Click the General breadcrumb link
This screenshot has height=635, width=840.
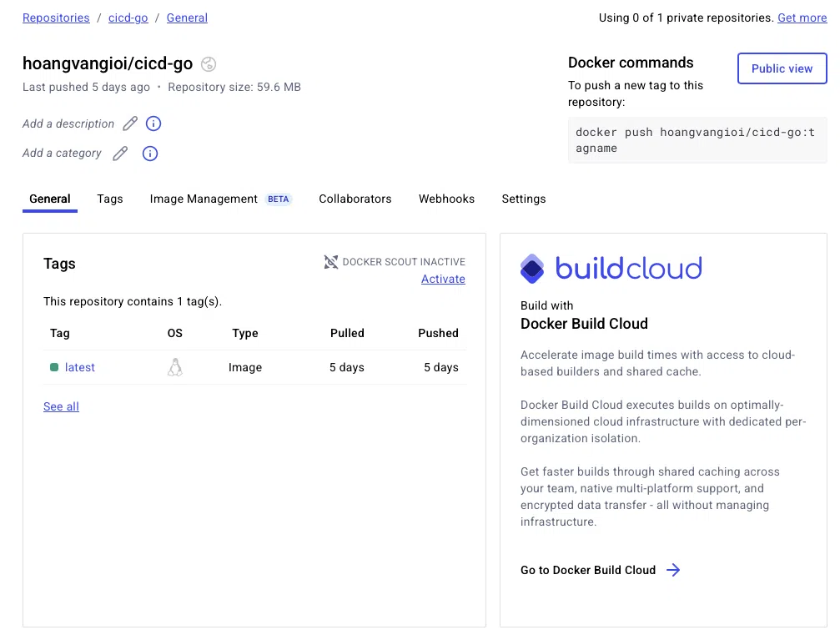coord(187,18)
